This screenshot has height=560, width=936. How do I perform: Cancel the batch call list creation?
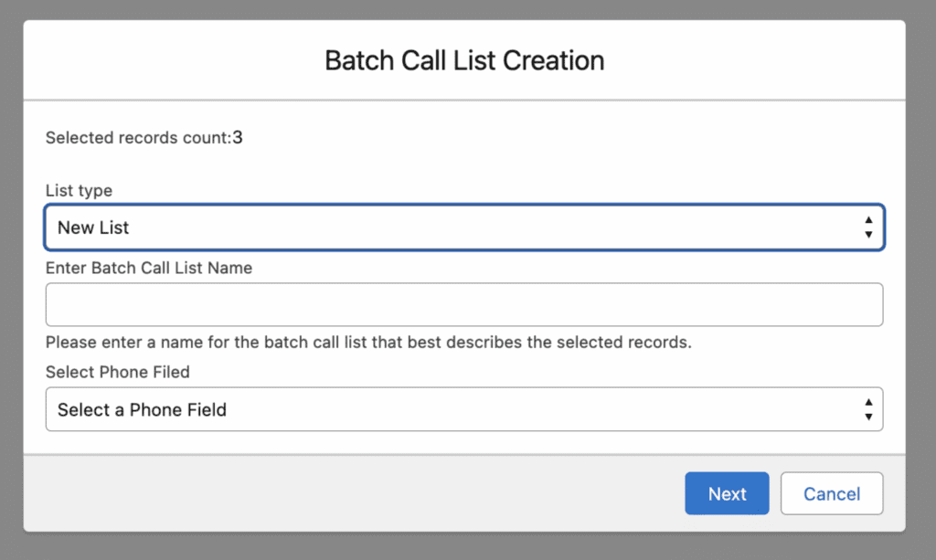[831, 493]
